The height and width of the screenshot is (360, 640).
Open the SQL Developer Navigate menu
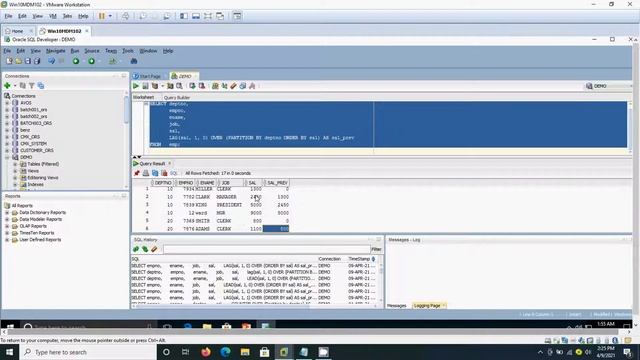(x=56, y=51)
